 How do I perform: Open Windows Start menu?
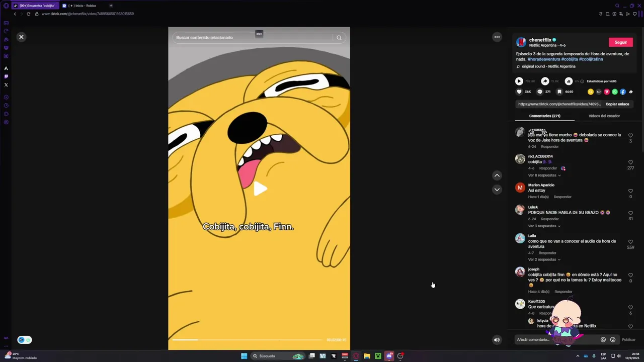tap(244, 356)
